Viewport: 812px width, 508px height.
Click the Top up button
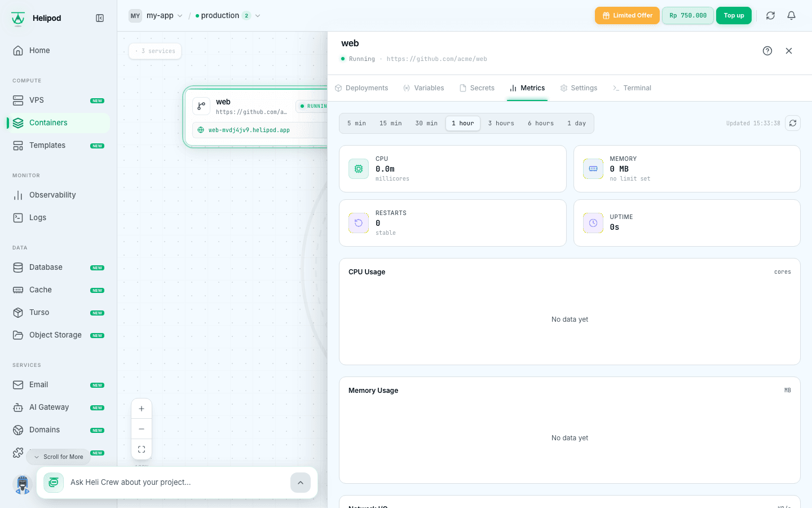[734, 16]
